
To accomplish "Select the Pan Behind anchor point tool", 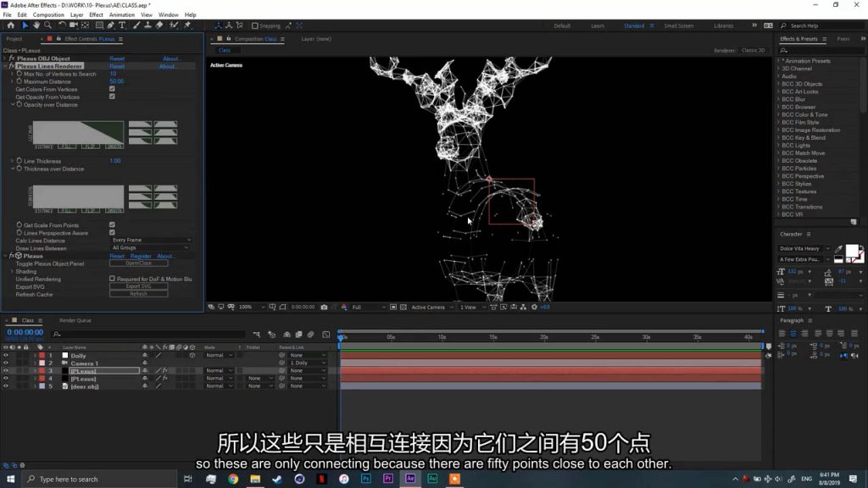I will [86, 25].
